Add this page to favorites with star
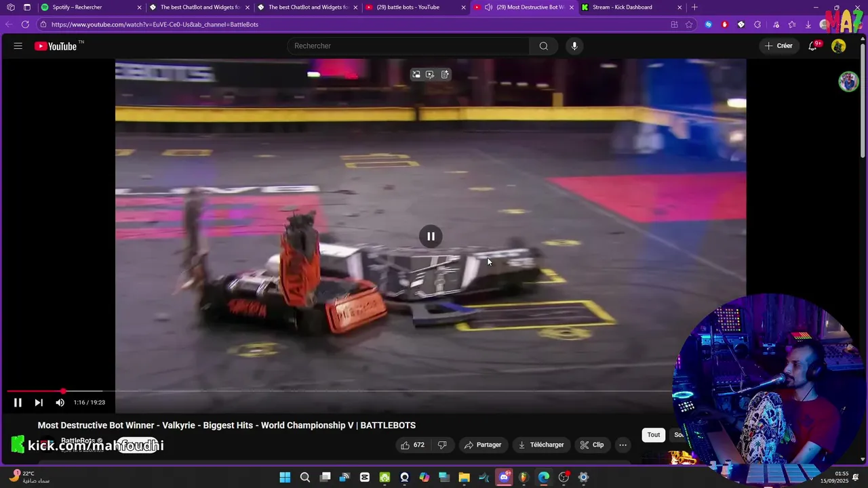 (689, 24)
